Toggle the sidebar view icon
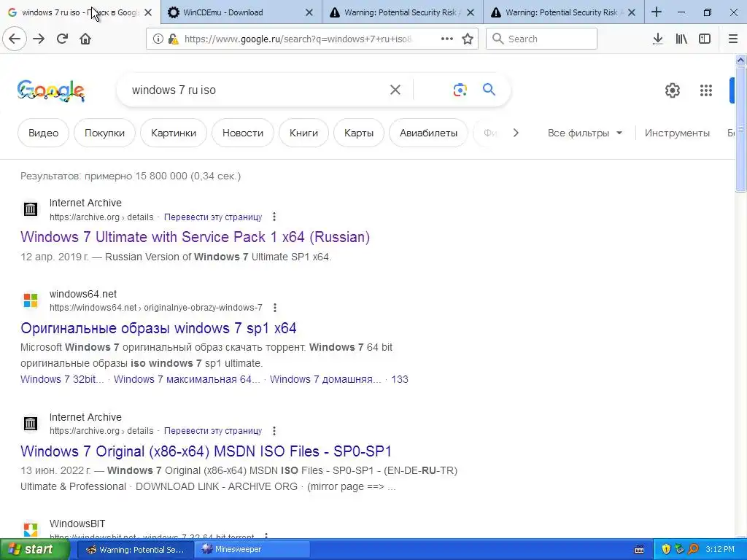Screen dimensions: 747x560 (x=705, y=39)
